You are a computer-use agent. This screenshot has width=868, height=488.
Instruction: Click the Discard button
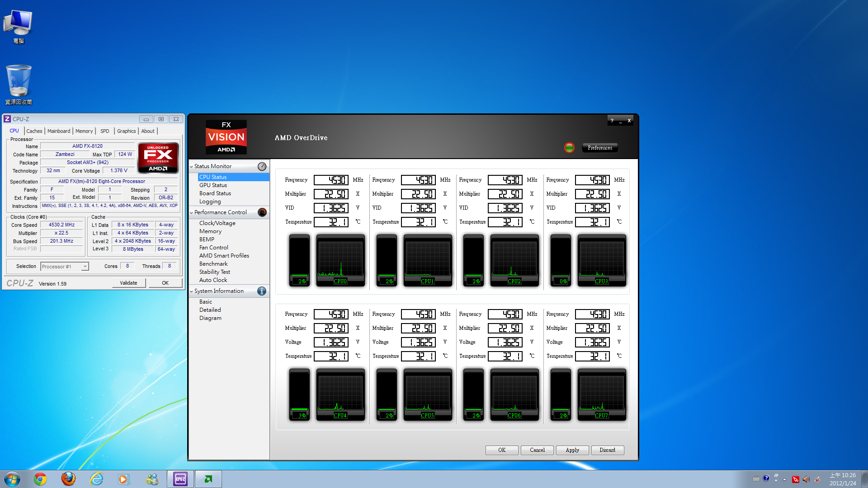(x=608, y=450)
